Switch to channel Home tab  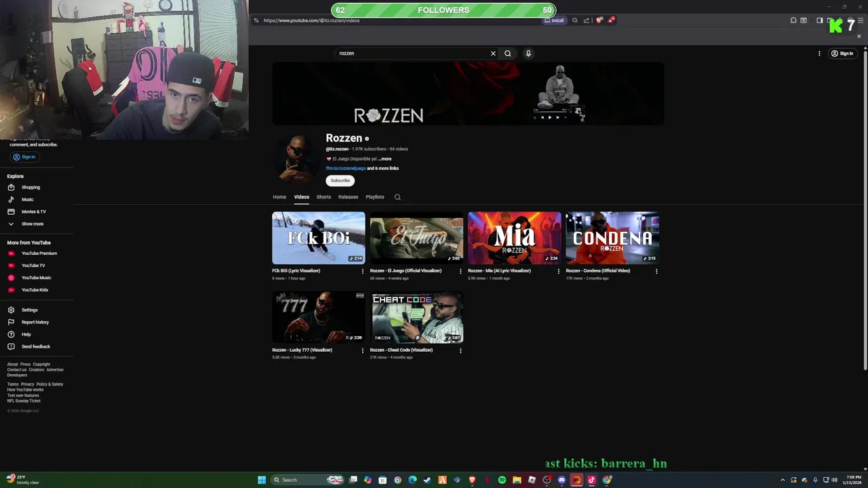279,197
